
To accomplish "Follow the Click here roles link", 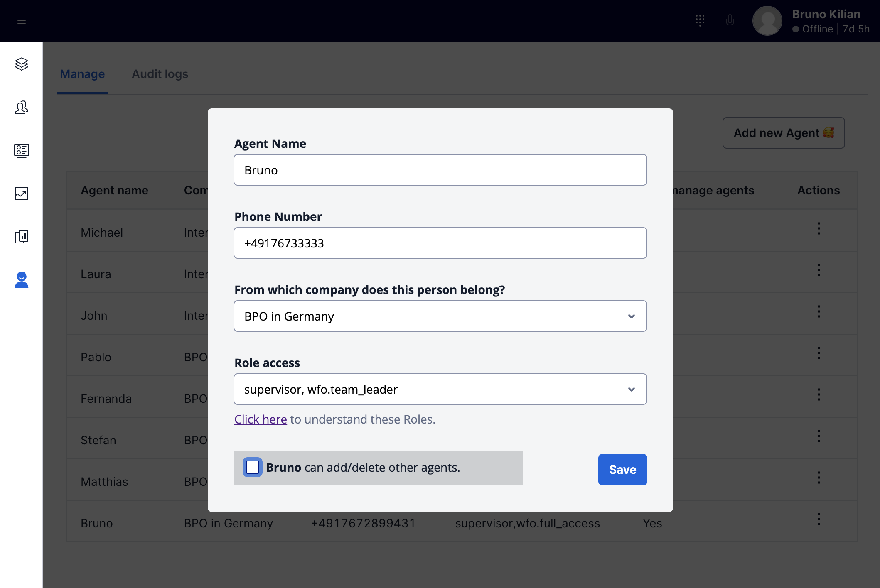I will 261,419.
